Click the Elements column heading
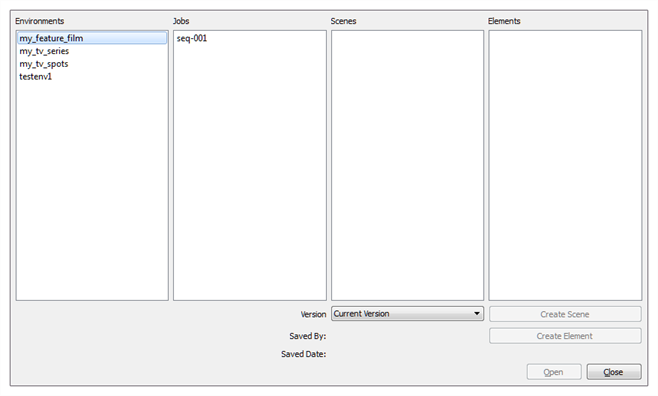This screenshot has width=658, height=396. (504, 21)
